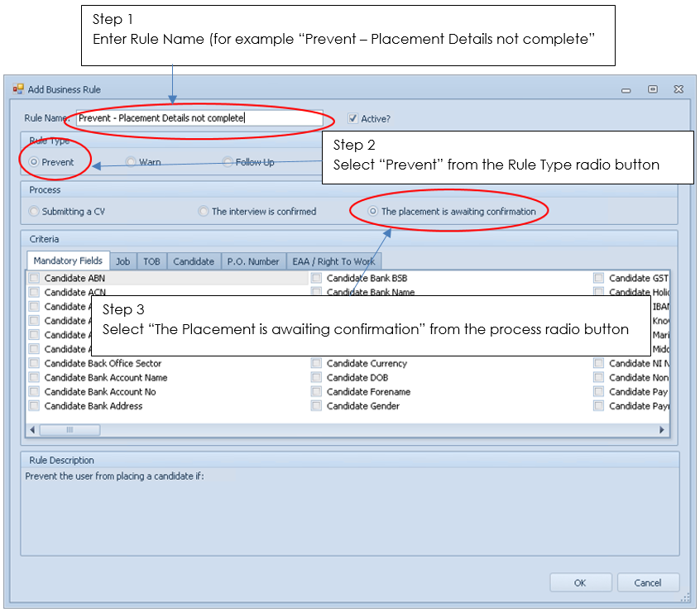
Task: Check the Candidate ABN field
Action: click(34, 279)
